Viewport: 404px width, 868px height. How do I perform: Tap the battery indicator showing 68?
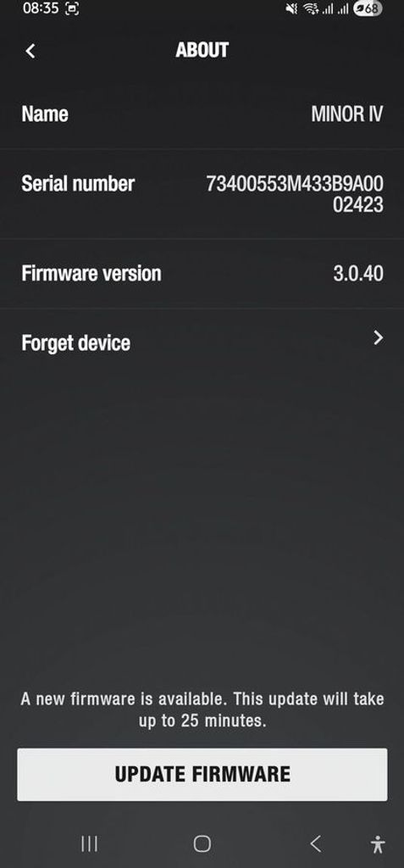point(367,8)
